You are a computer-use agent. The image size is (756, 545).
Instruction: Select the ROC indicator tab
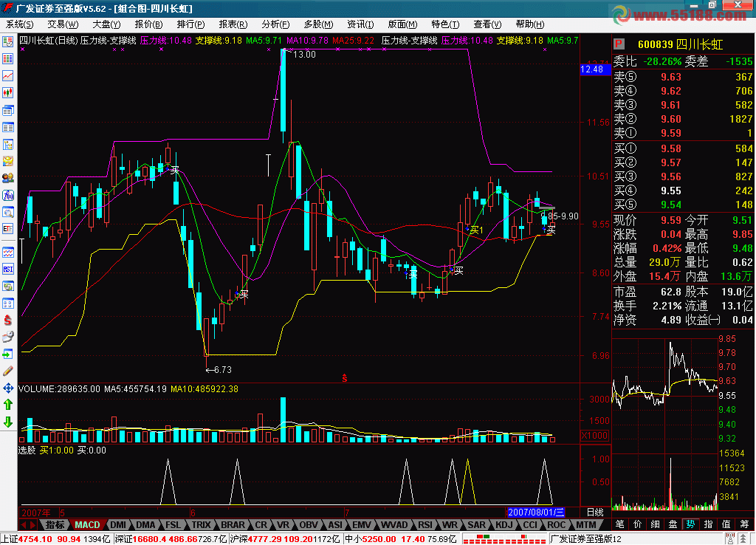(x=556, y=525)
